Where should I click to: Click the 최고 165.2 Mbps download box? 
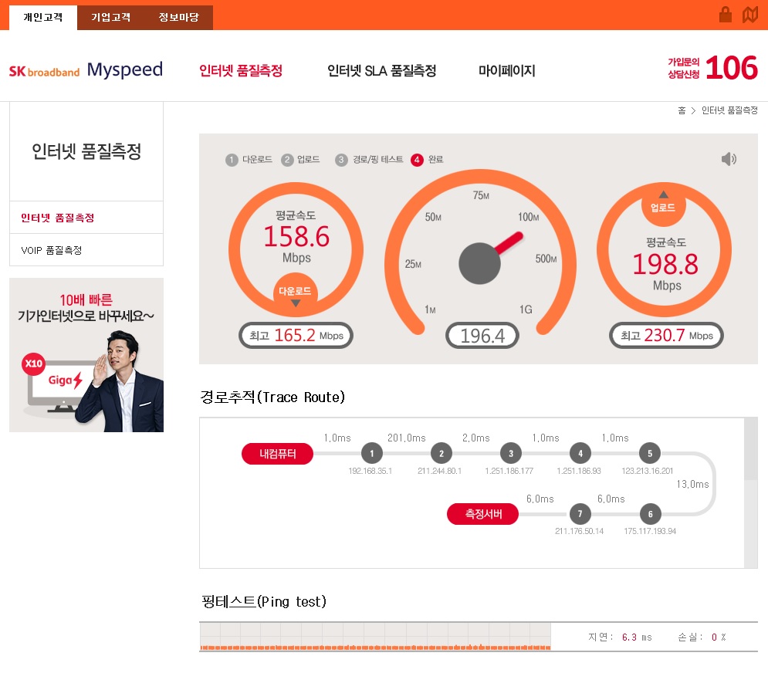click(x=296, y=336)
